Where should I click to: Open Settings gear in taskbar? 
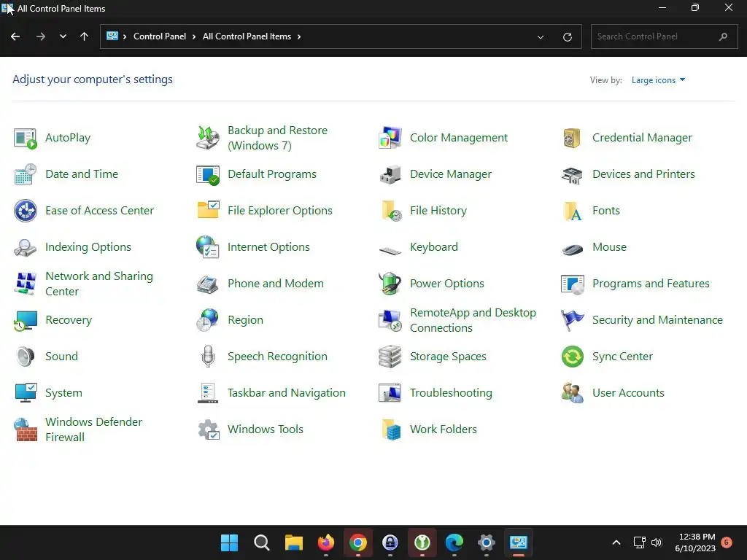tap(486, 542)
